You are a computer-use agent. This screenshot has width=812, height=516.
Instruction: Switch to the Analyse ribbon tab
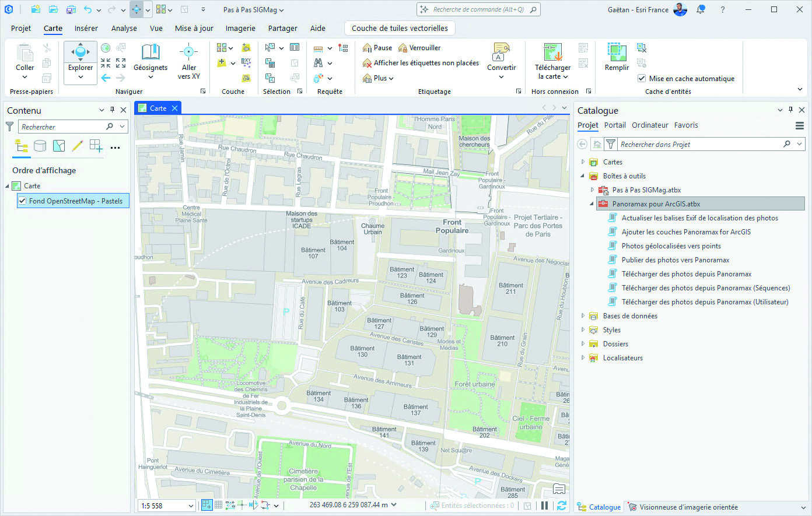click(124, 28)
